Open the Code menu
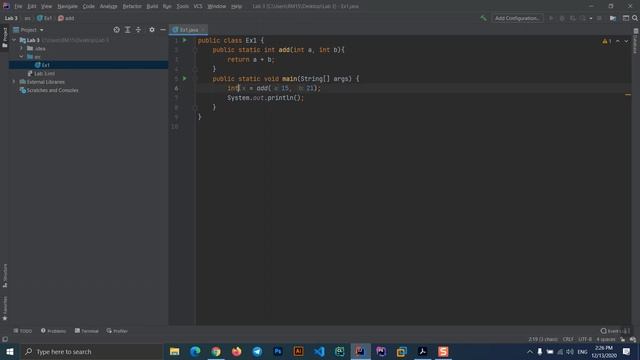 (88, 7)
